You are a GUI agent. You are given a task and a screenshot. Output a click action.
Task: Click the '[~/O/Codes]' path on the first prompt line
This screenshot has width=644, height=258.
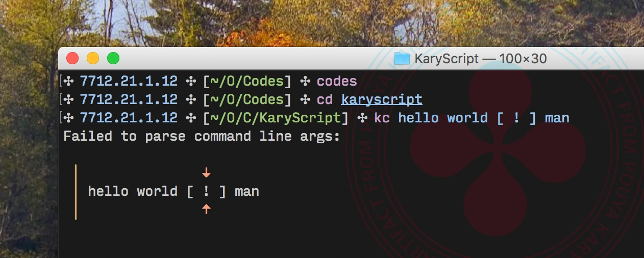pyautogui.click(x=247, y=81)
